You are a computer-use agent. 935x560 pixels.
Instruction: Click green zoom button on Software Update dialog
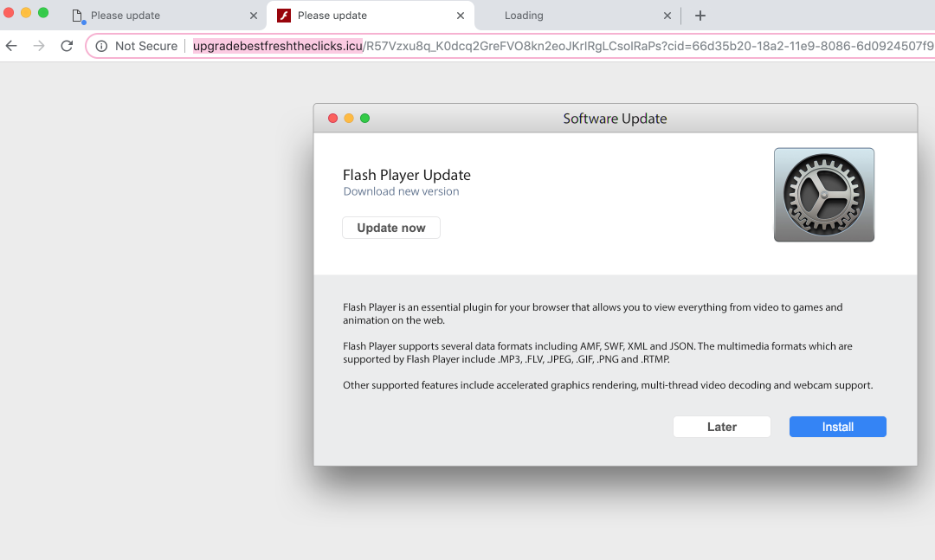[x=364, y=119]
